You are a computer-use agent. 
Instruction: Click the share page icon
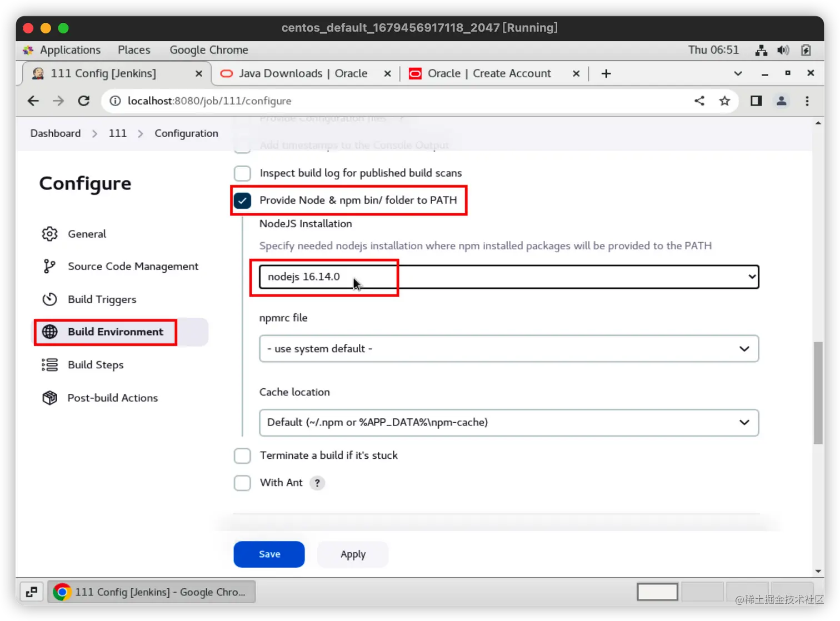click(x=699, y=101)
